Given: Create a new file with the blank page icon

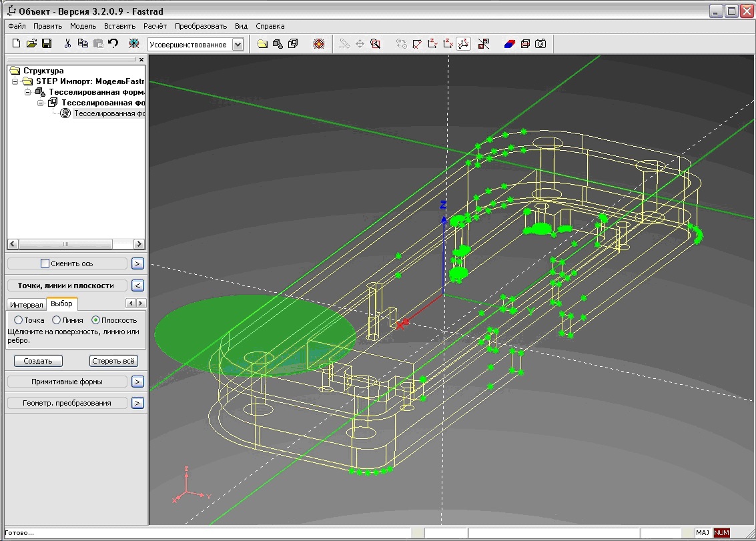Looking at the screenshot, I should pyautogui.click(x=16, y=44).
